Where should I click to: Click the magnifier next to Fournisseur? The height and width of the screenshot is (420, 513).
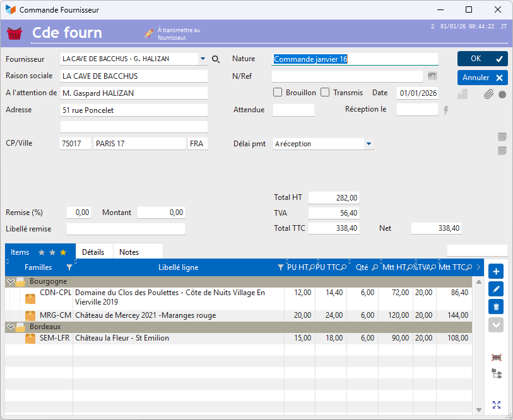tap(216, 59)
